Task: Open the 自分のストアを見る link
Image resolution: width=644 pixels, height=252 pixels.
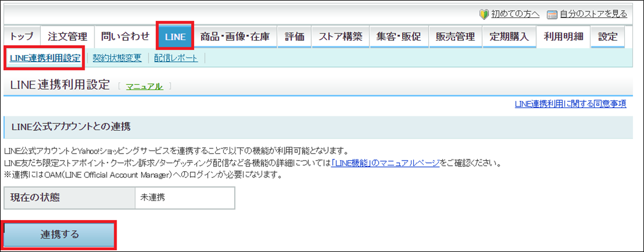Action: pos(593,15)
